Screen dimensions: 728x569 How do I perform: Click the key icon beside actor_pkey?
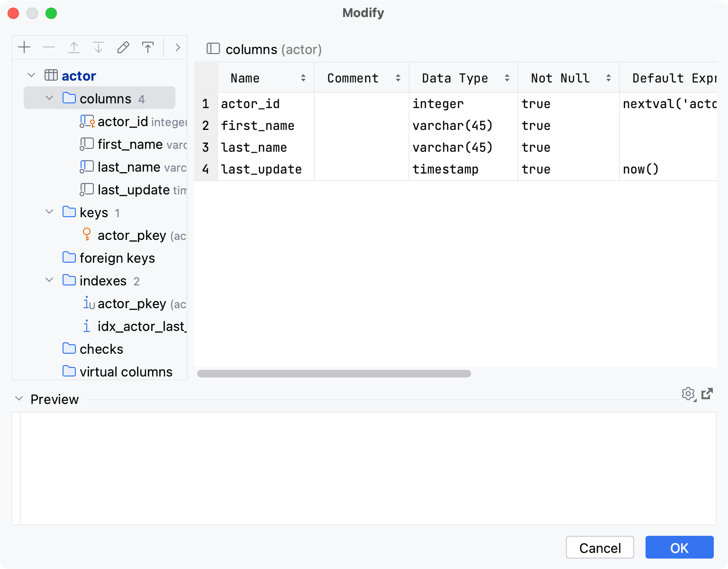(87, 235)
